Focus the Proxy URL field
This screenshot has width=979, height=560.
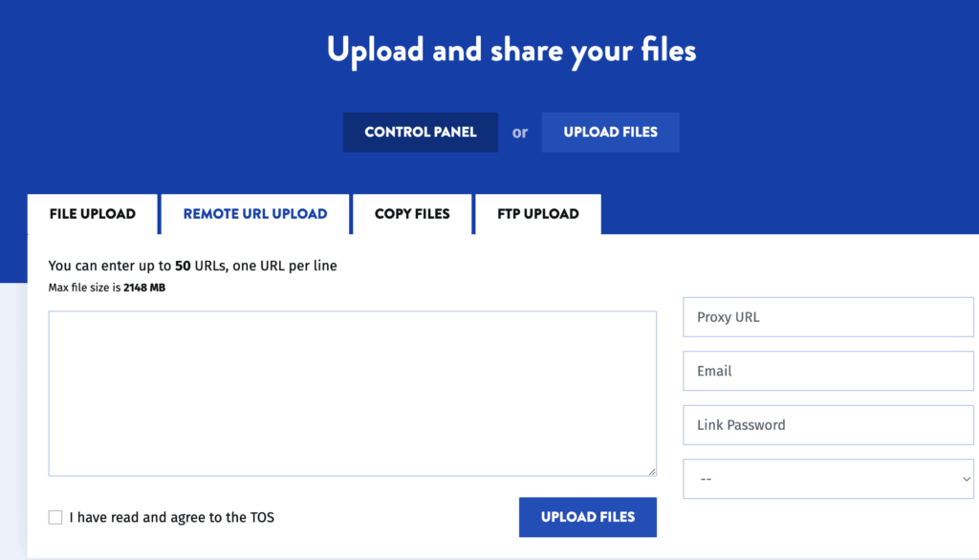click(828, 317)
